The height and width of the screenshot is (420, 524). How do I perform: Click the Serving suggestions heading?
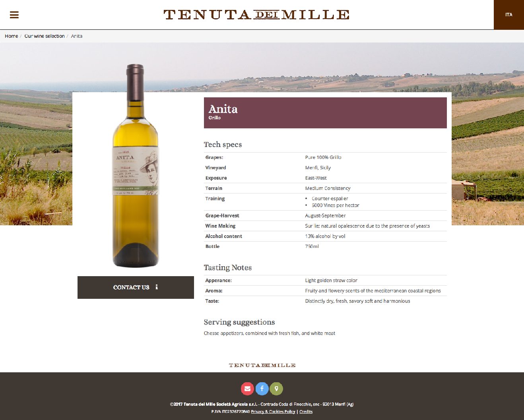[239, 322]
